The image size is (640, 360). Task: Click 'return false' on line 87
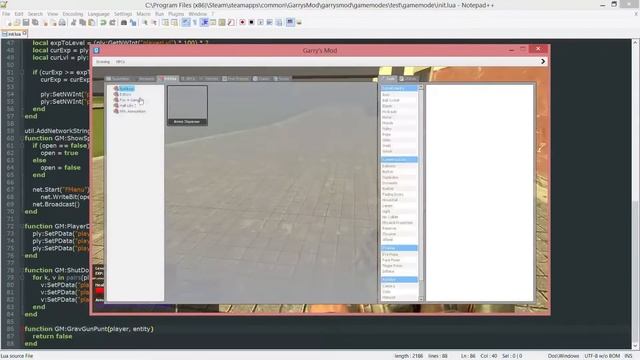(x=52, y=336)
